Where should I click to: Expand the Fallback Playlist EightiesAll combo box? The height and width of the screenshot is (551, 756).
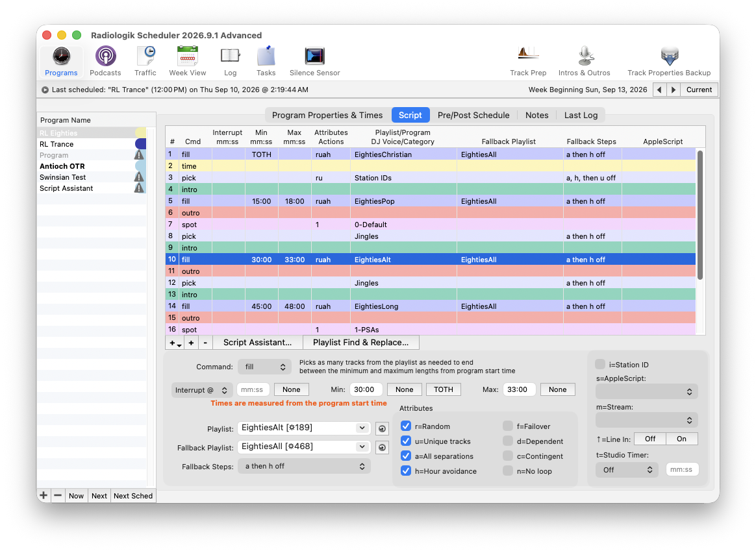click(362, 447)
